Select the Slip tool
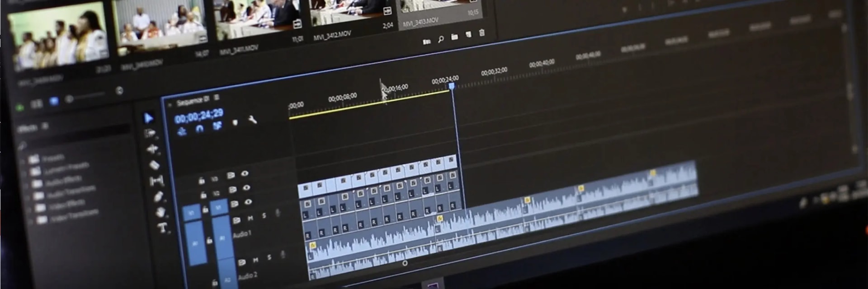Viewport: 868px width, 289px height. tap(156, 181)
